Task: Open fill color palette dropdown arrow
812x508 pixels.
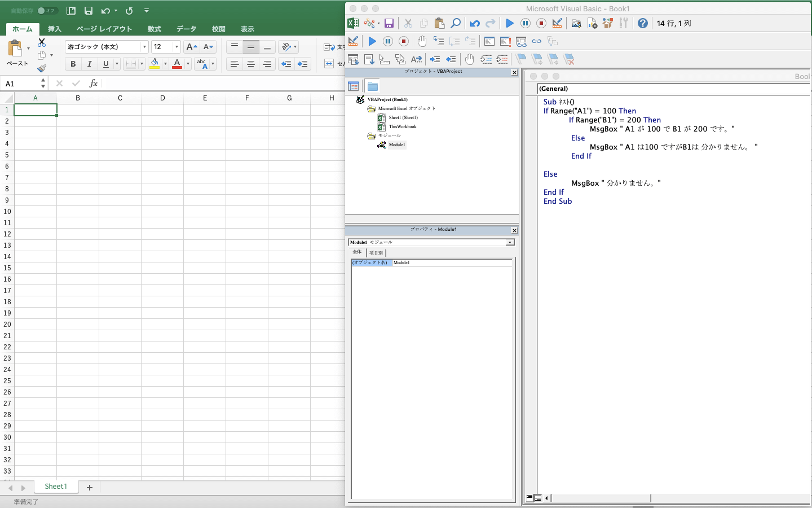Action: (x=165, y=64)
